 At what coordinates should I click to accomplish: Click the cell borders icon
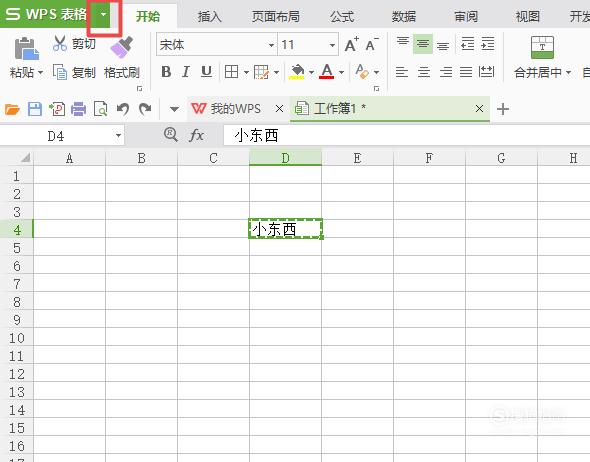point(231,72)
